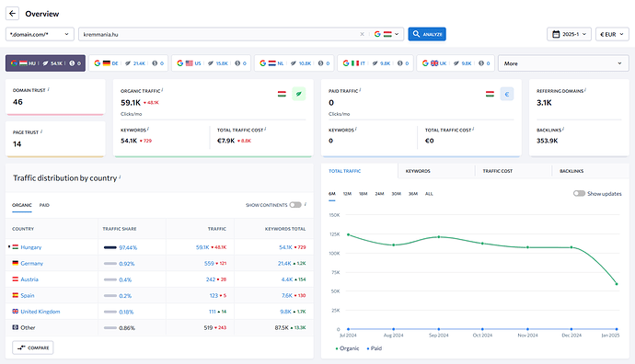
Task: Click the Jan 2025 organic data point
Action: 617,284
